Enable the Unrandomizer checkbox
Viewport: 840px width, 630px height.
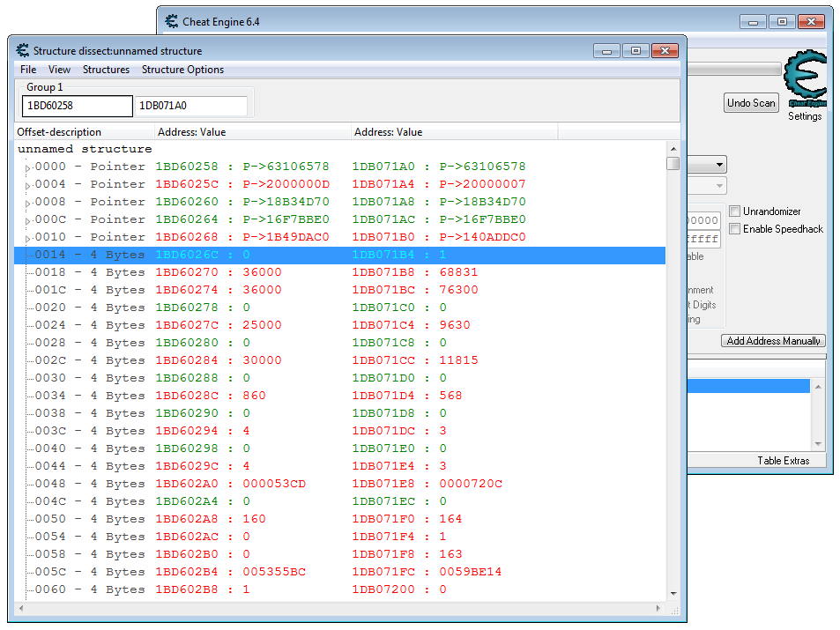(735, 211)
